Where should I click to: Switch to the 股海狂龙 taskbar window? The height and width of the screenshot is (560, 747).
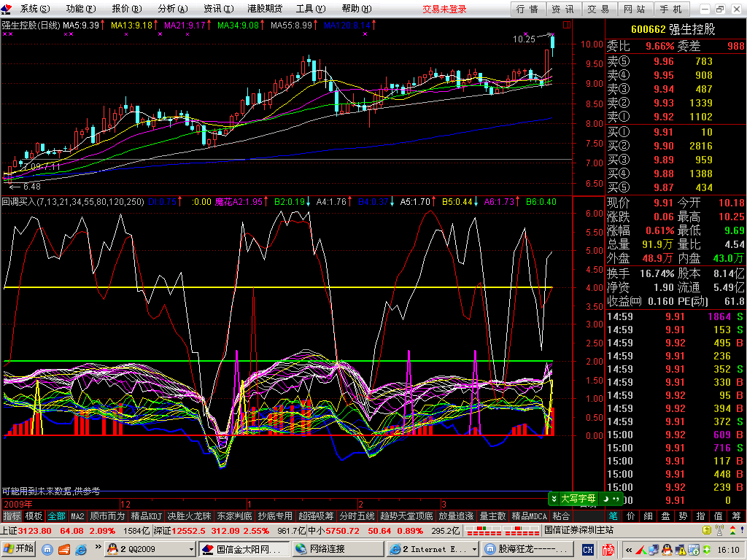coord(528,549)
